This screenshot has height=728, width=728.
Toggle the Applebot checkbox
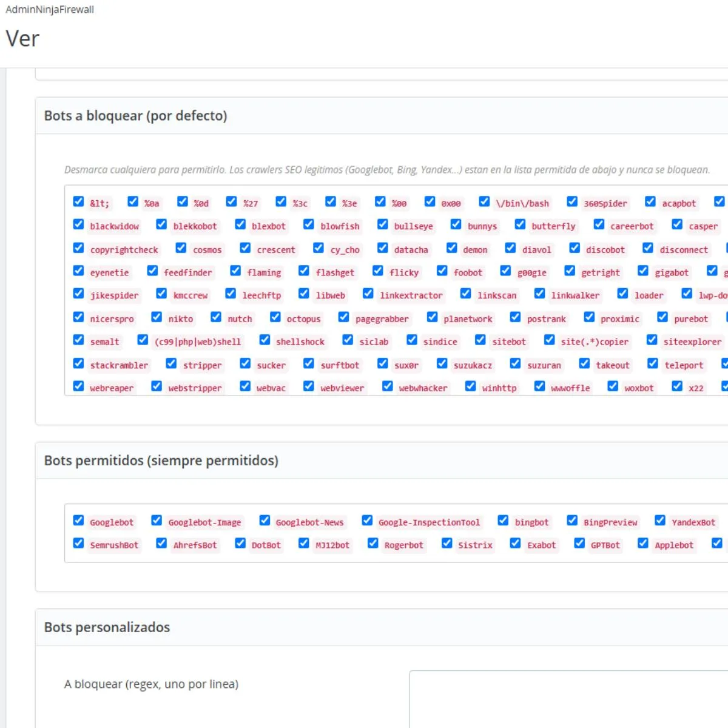(643, 544)
